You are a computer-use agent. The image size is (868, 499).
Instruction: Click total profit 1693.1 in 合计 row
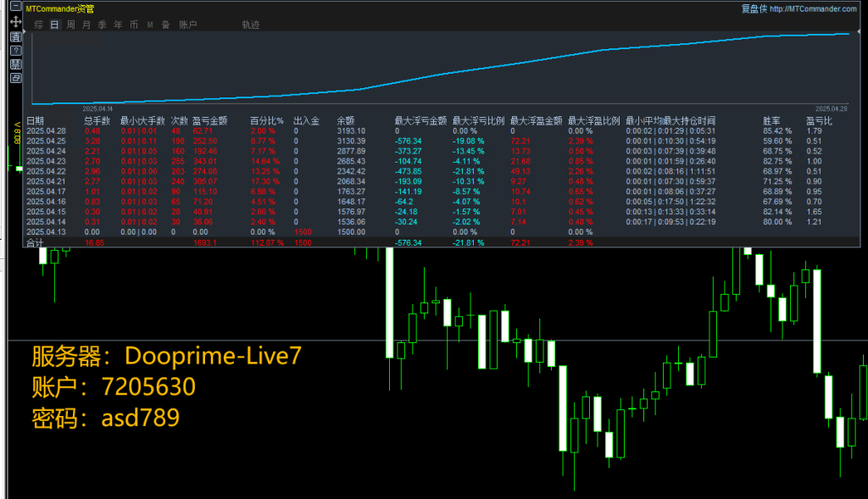click(x=205, y=243)
